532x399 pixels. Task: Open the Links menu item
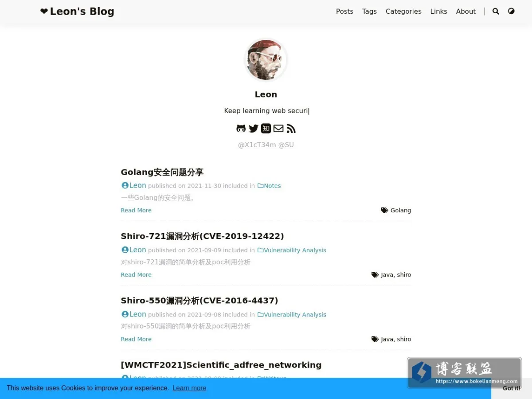(438, 12)
